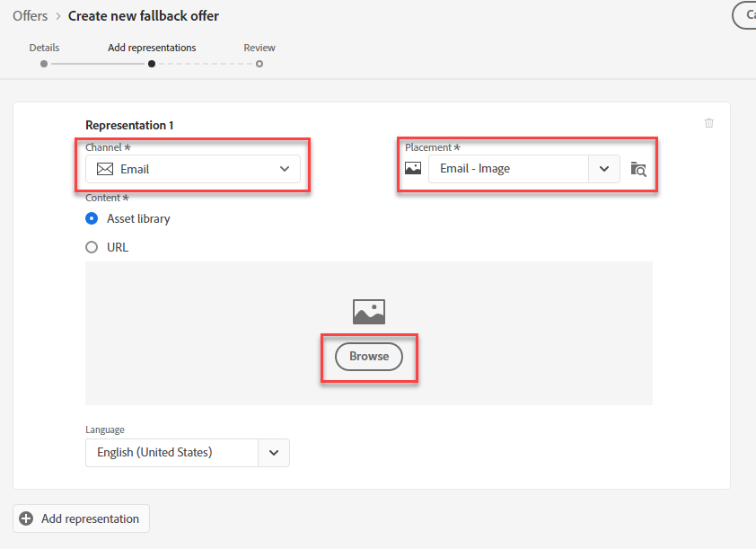Delete Representation 1 with the trash icon
756x549 pixels.
pos(708,123)
